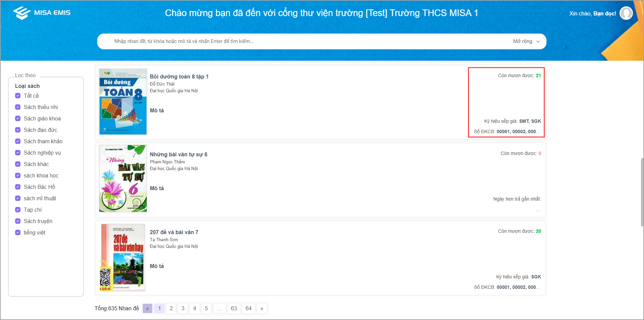
Task: Open the reader profile avatar
Action: 626,13
